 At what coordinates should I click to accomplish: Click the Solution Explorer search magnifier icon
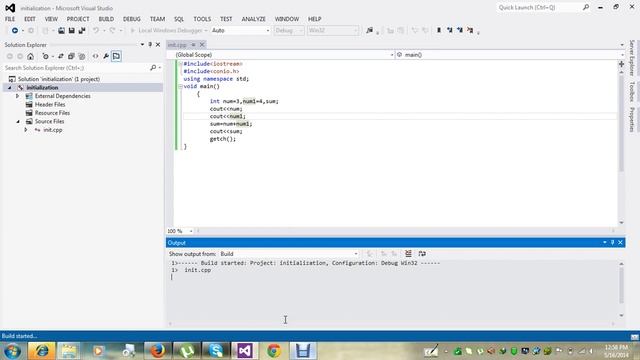tap(153, 68)
